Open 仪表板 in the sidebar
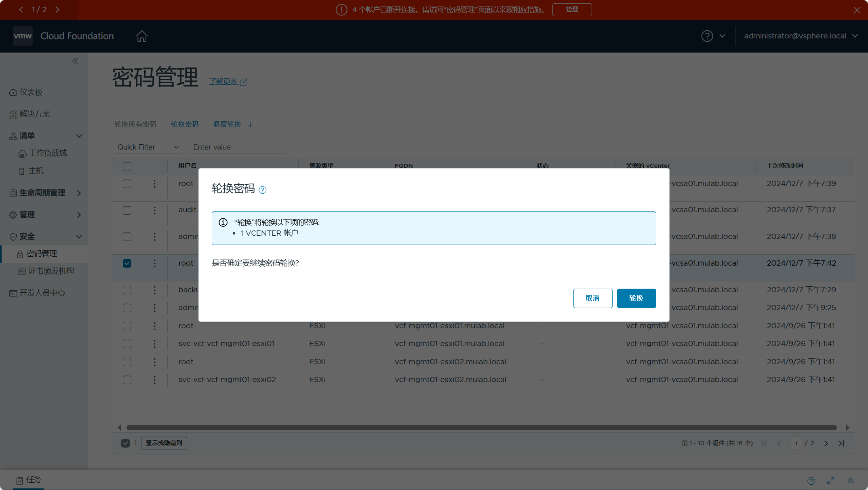868x490 pixels. pyautogui.click(x=31, y=92)
